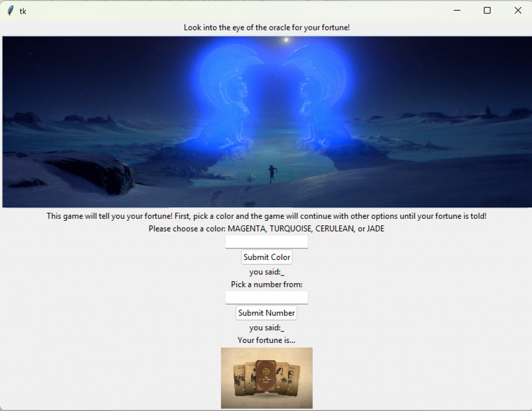Click 'you said:_' below Submit Number

[267, 327]
